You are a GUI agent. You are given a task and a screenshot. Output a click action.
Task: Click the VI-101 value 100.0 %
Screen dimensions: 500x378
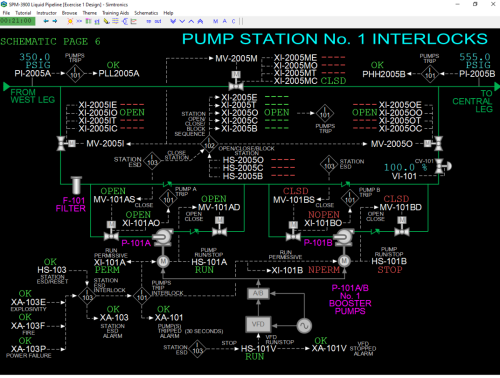(x=405, y=167)
